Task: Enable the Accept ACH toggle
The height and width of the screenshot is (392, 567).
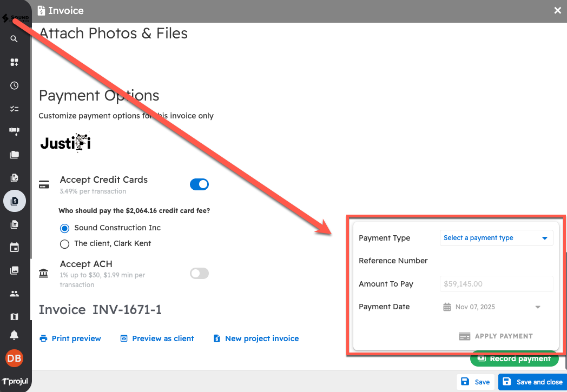Action: click(199, 274)
